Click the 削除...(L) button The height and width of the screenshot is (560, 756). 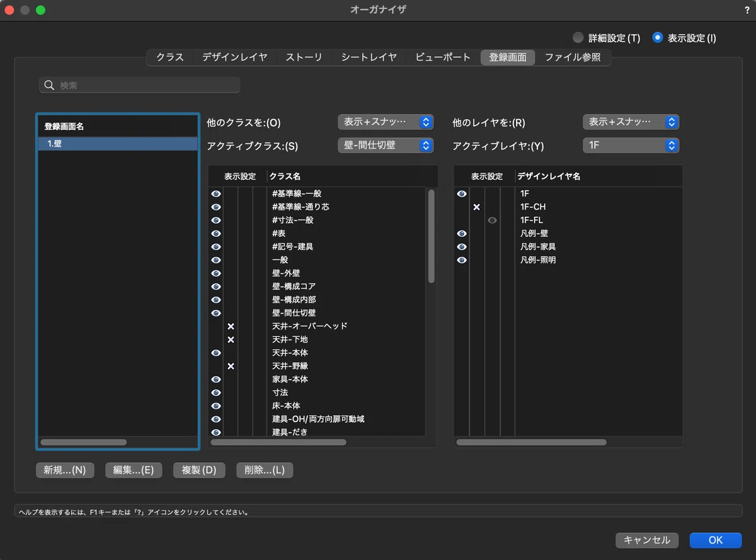pyautogui.click(x=265, y=470)
